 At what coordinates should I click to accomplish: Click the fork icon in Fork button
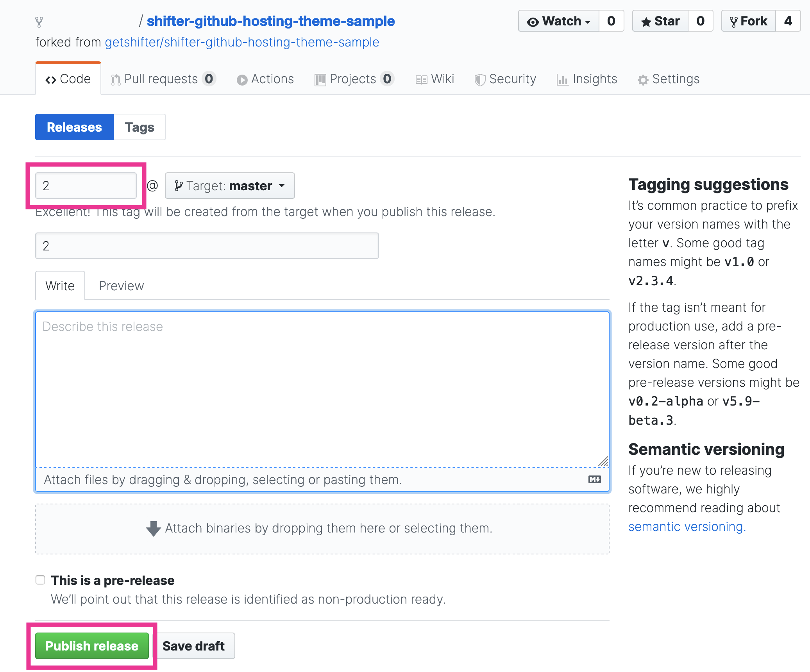[x=734, y=22]
